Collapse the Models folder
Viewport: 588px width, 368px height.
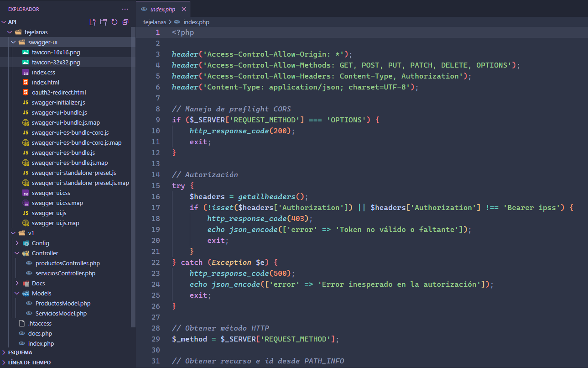(41, 293)
